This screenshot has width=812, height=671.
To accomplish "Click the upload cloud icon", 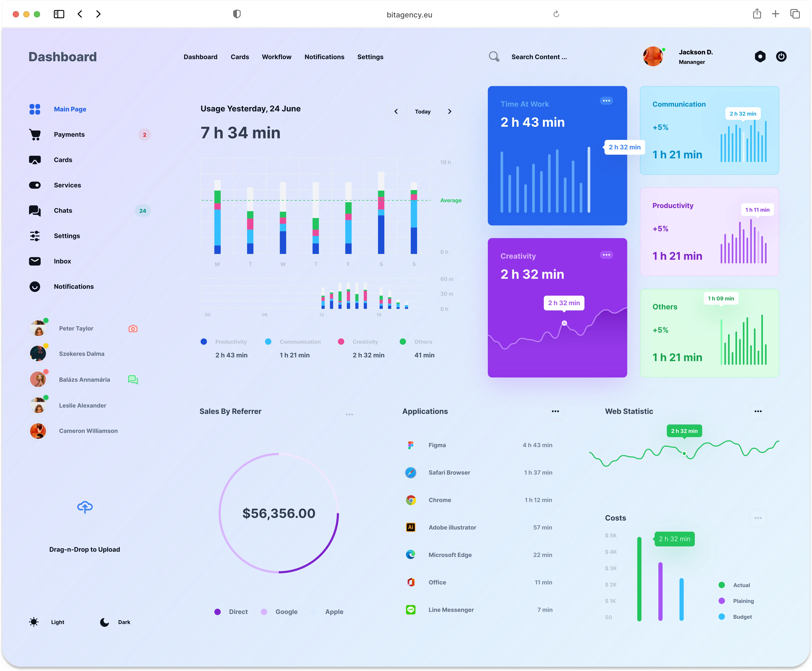I will (x=85, y=507).
